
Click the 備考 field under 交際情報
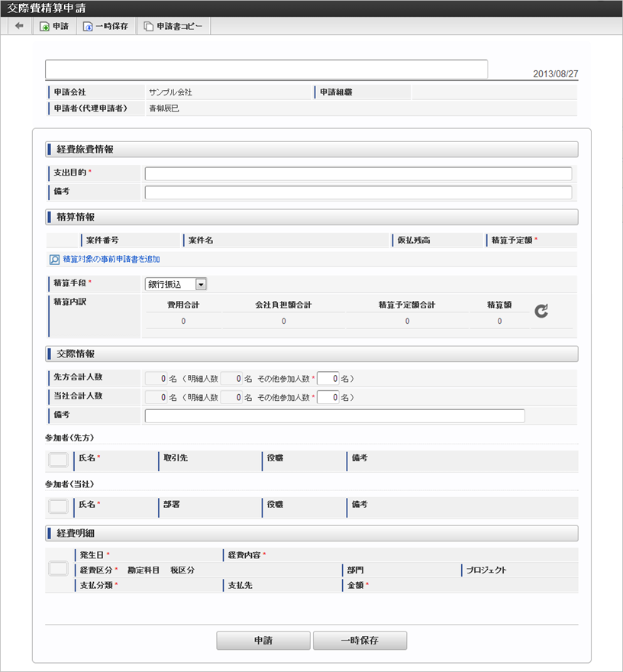[334, 416]
